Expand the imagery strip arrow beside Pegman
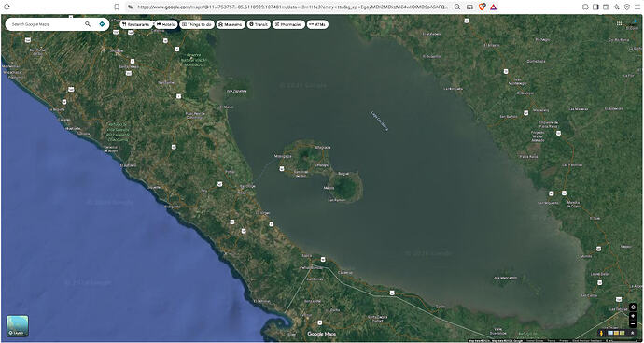 click(x=633, y=333)
